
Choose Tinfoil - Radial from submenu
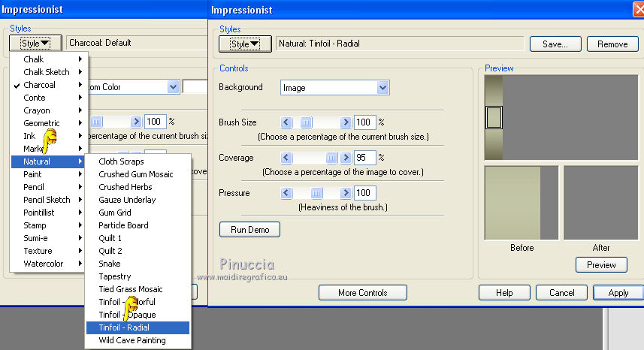coord(138,327)
